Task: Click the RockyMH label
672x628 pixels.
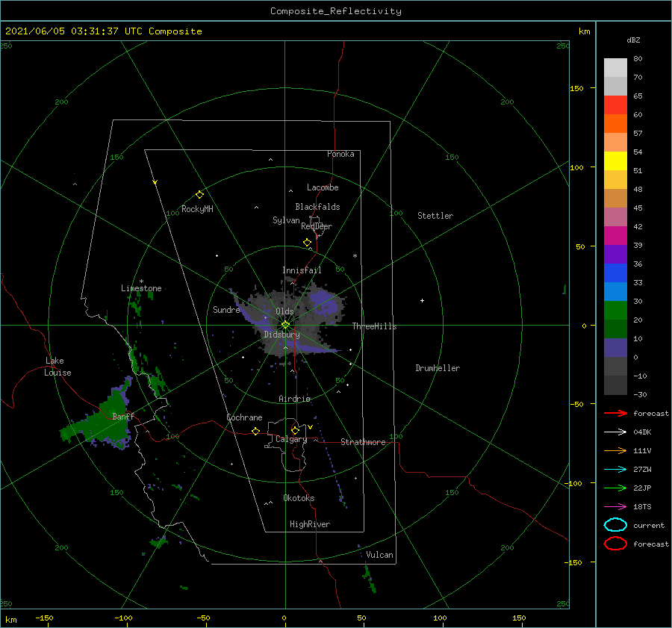Action: click(197, 209)
